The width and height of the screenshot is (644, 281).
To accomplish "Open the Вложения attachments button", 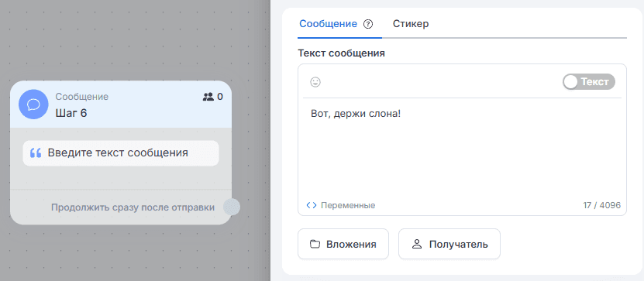I will (343, 244).
